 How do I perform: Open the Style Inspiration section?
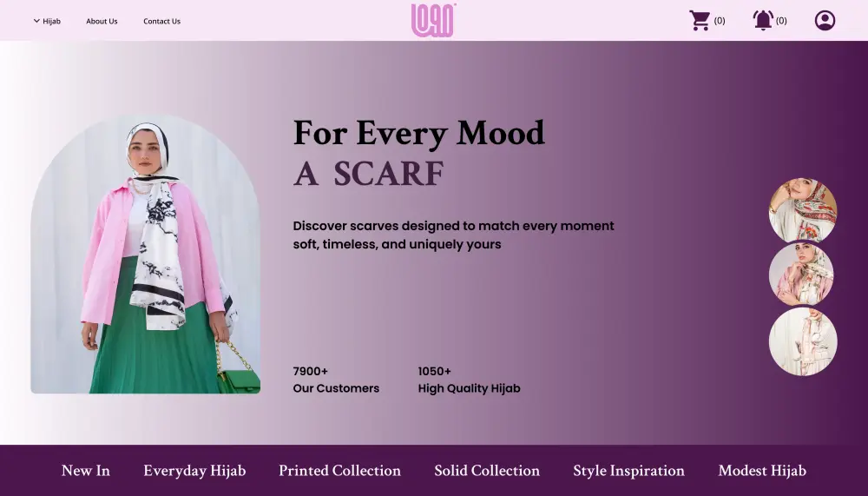[x=628, y=471]
